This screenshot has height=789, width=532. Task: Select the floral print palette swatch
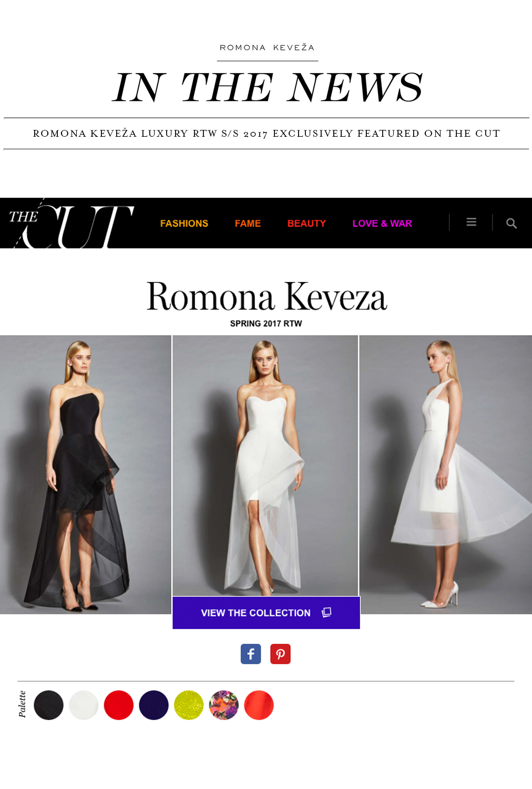click(224, 705)
